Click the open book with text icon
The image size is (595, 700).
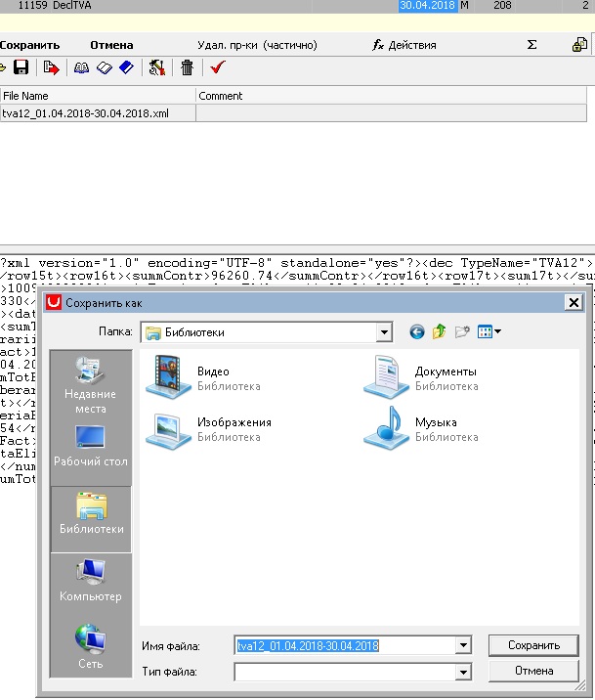(81, 67)
